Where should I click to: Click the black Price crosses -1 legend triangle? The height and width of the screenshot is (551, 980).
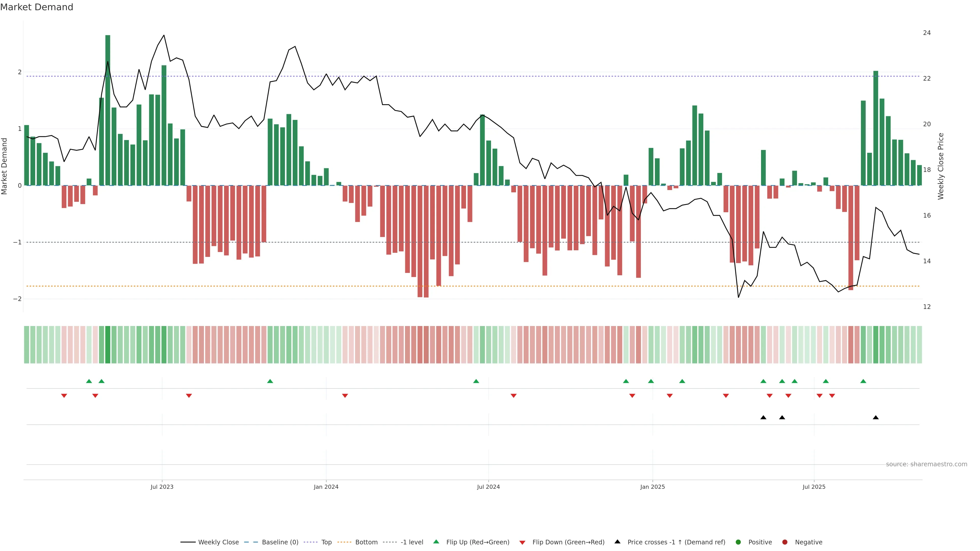(x=617, y=542)
